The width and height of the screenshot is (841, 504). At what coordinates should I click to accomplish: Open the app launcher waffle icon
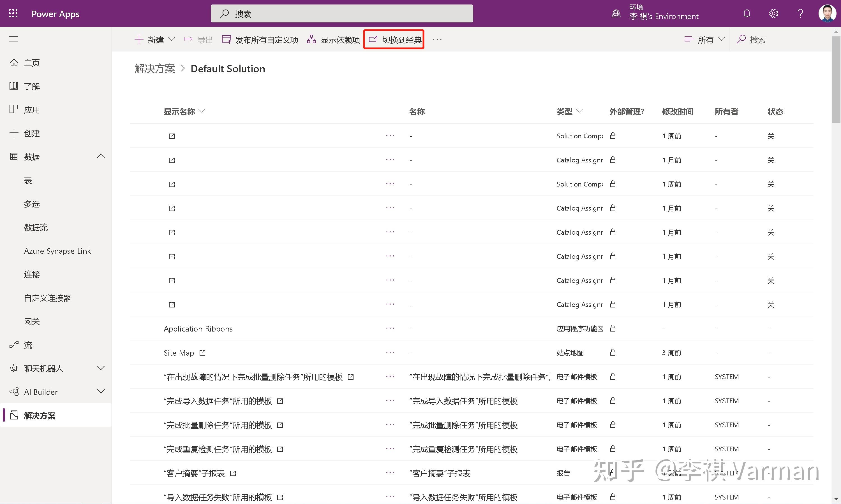pyautogui.click(x=13, y=14)
